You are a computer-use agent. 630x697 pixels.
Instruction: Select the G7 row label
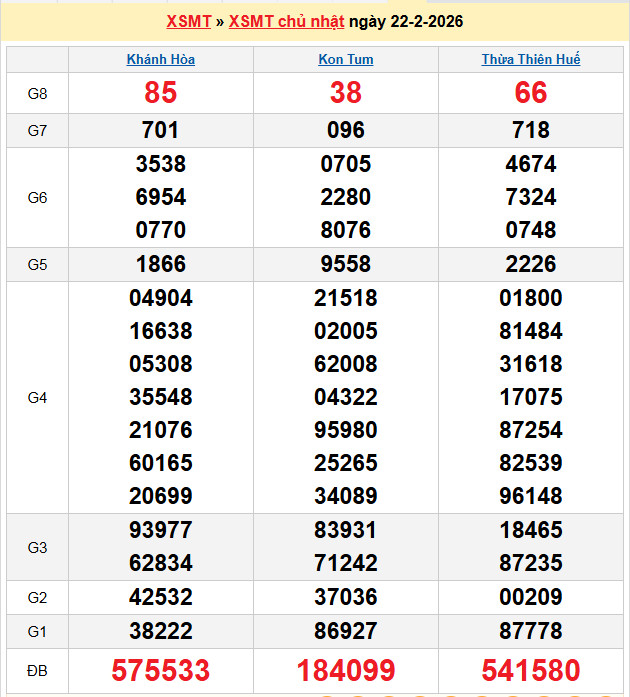click(37, 130)
